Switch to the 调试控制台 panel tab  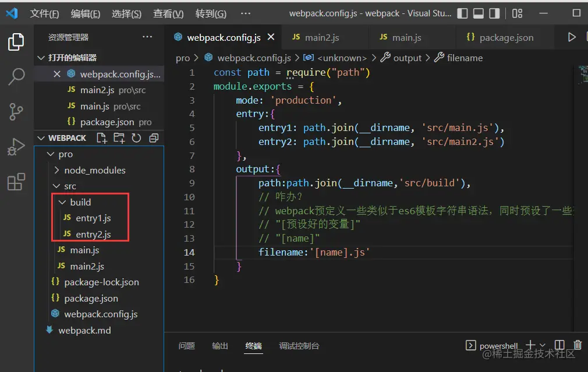pos(299,346)
